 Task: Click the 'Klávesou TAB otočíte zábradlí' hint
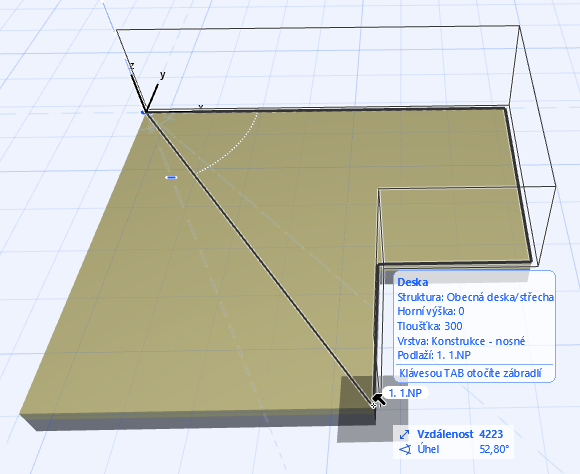[x=470, y=373]
